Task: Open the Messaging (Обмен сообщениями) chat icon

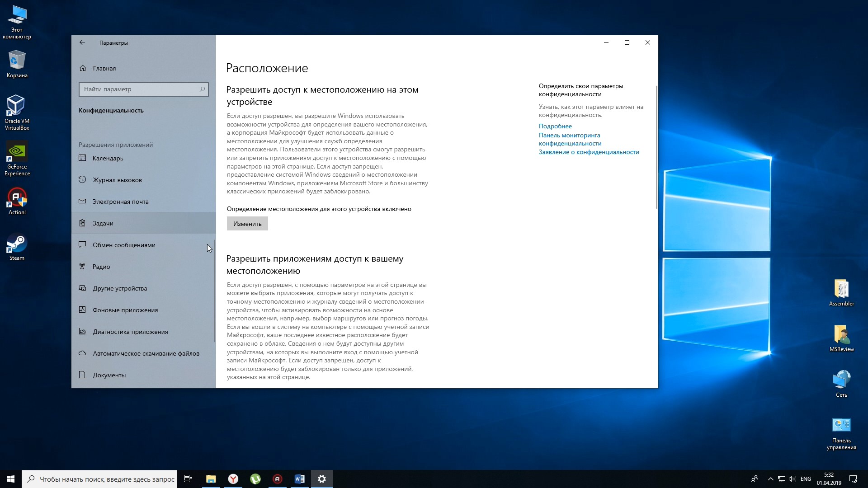Action: click(x=82, y=245)
